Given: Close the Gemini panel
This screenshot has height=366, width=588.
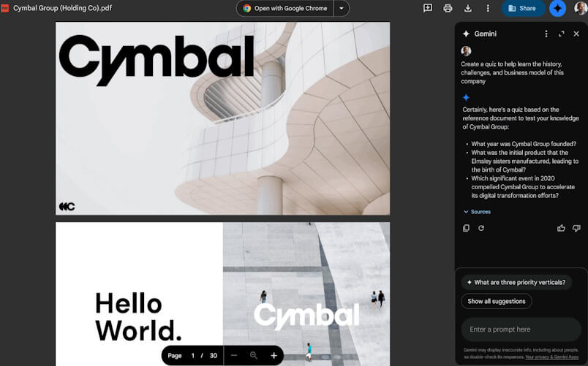Looking at the screenshot, I should point(576,34).
